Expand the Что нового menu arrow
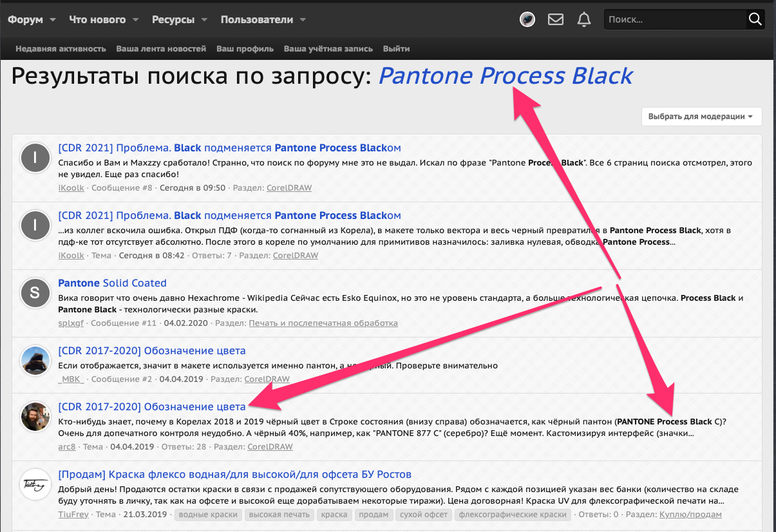Image resolution: width=776 pixels, height=532 pixels. click(135, 20)
